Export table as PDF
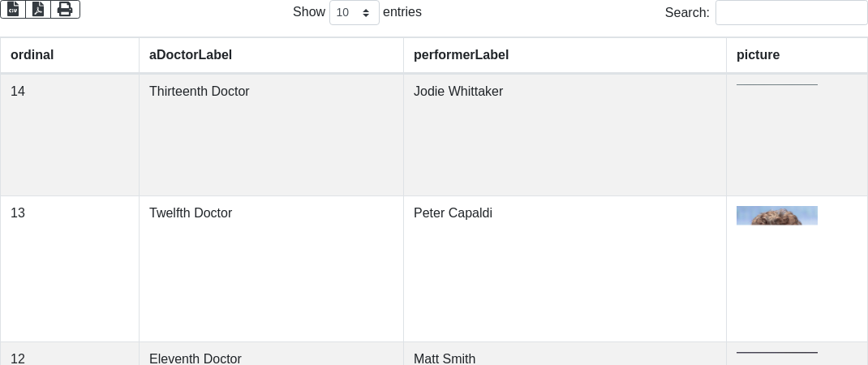868x365 pixels. coord(38,9)
